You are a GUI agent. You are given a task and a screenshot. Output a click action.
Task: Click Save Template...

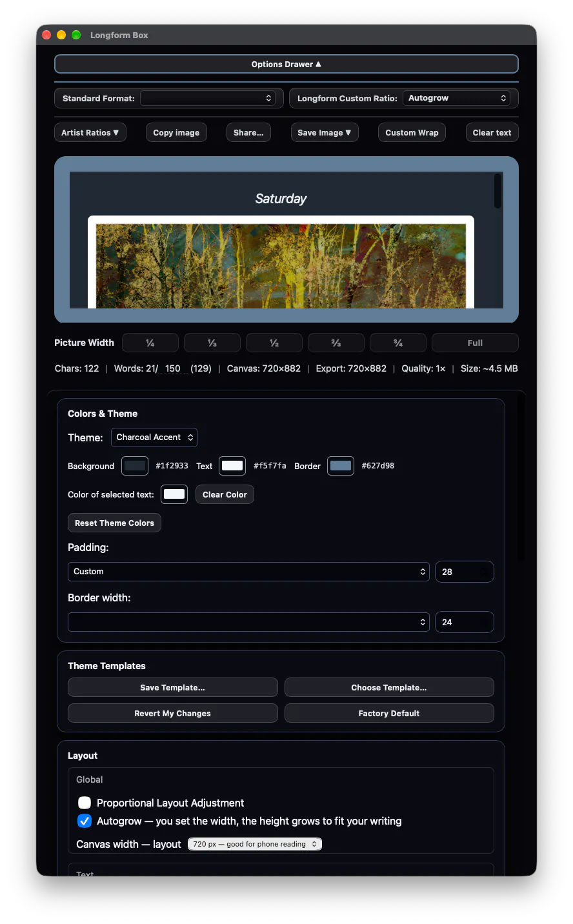click(173, 687)
